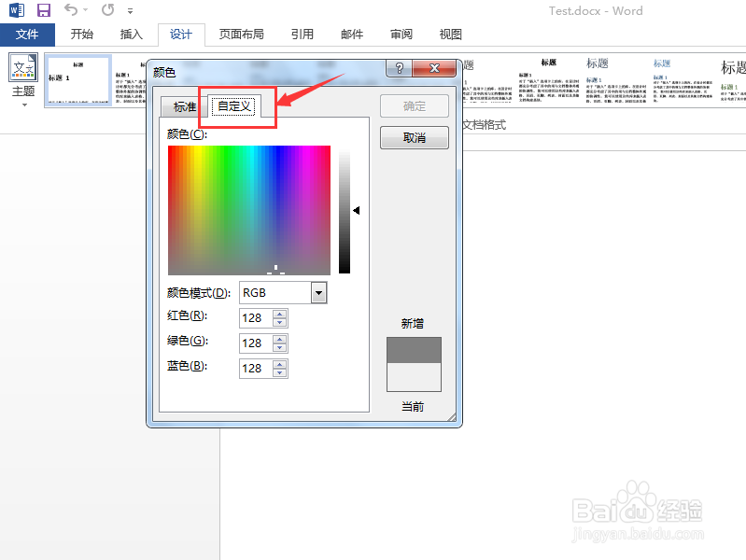
Task: Decrease the 蓝色 value with down arrow
Action: click(x=280, y=372)
